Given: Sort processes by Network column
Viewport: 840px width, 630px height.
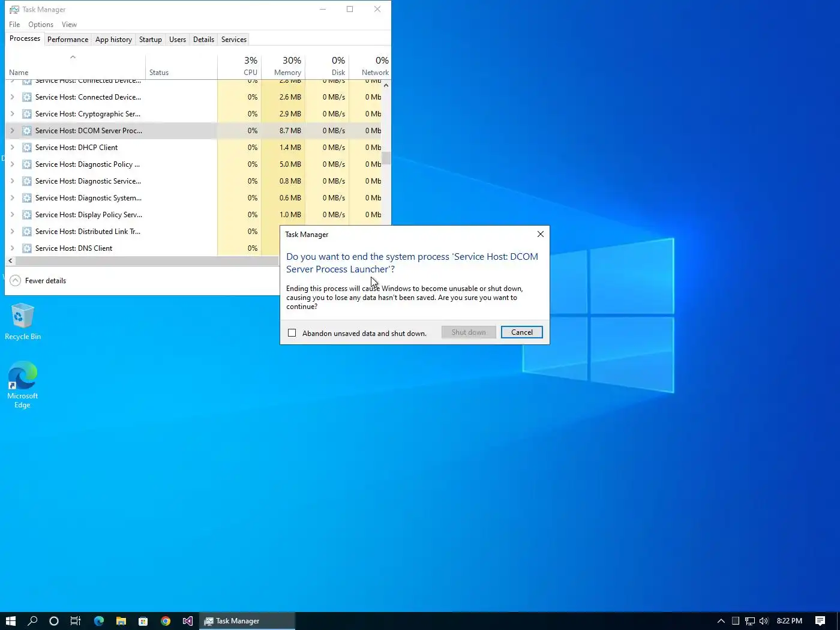Looking at the screenshot, I should tap(370, 66).
